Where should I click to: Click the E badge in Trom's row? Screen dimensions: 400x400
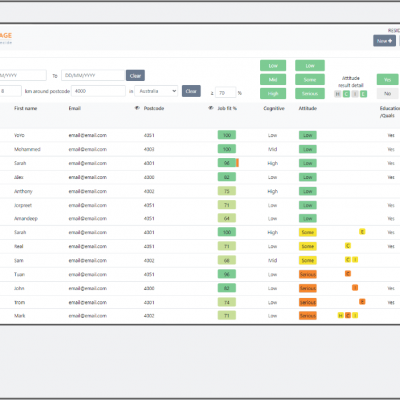362,302
